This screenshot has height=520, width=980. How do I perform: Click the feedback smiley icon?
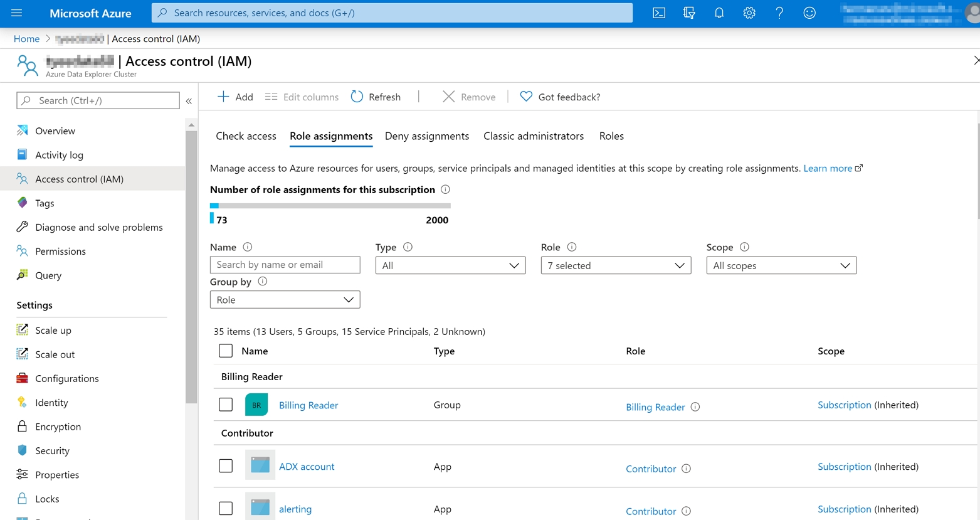click(x=809, y=13)
